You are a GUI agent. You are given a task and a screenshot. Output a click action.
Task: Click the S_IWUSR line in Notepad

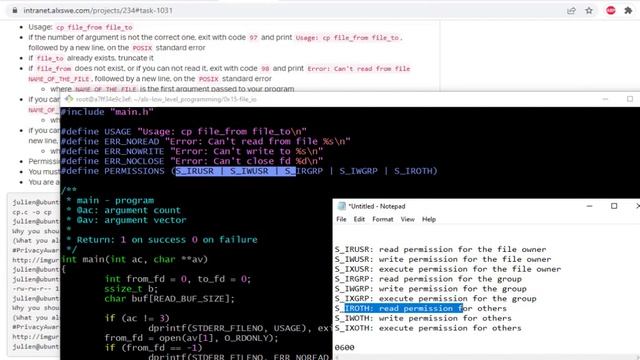(443, 259)
